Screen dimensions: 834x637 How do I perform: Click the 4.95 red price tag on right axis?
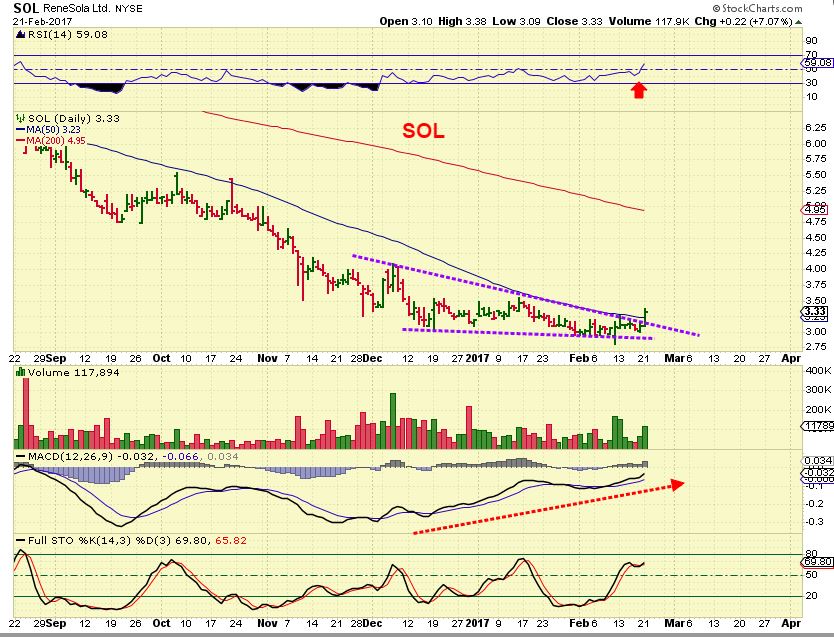coord(816,209)
